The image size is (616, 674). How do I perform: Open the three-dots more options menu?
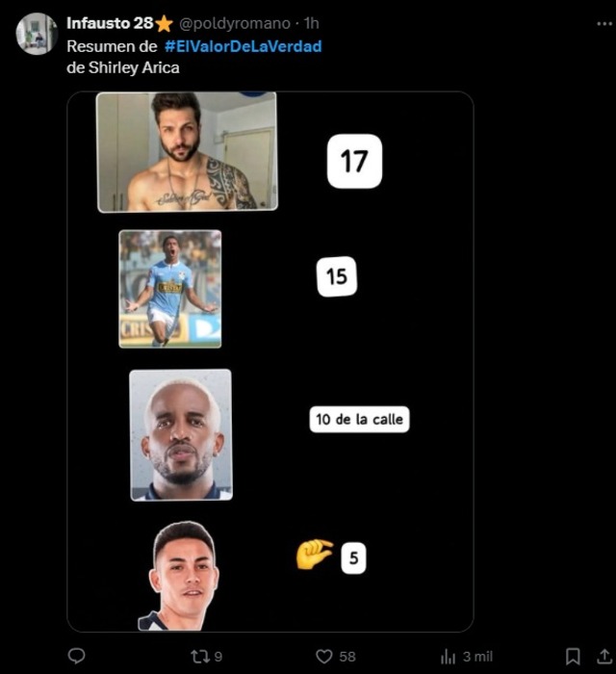604,24
